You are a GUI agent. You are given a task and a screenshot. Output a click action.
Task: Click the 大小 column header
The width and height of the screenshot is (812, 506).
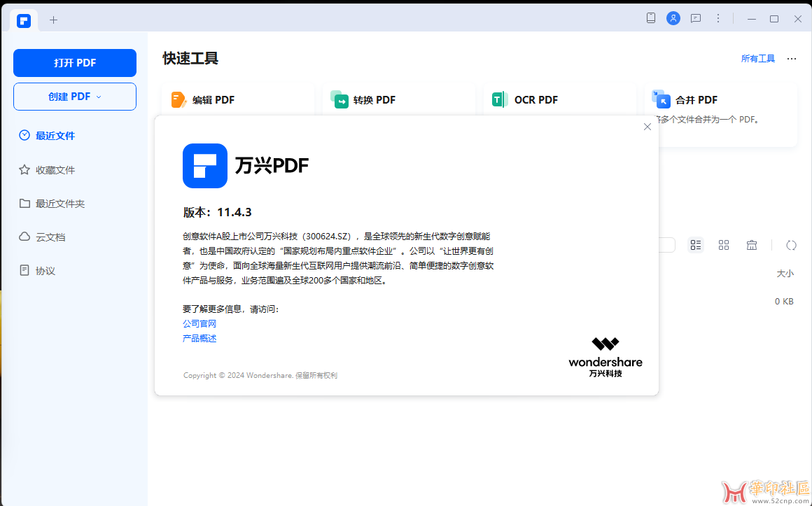point(785,274)
